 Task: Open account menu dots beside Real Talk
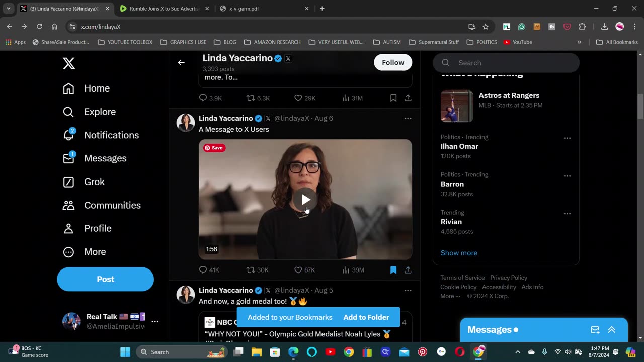pos(155,321)
